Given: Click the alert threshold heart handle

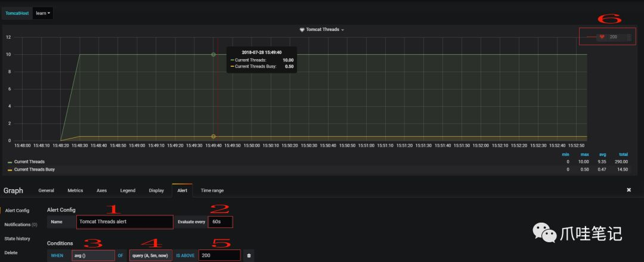Looking at the screenshot, I should pyautogui.click(x=602, y=36).
